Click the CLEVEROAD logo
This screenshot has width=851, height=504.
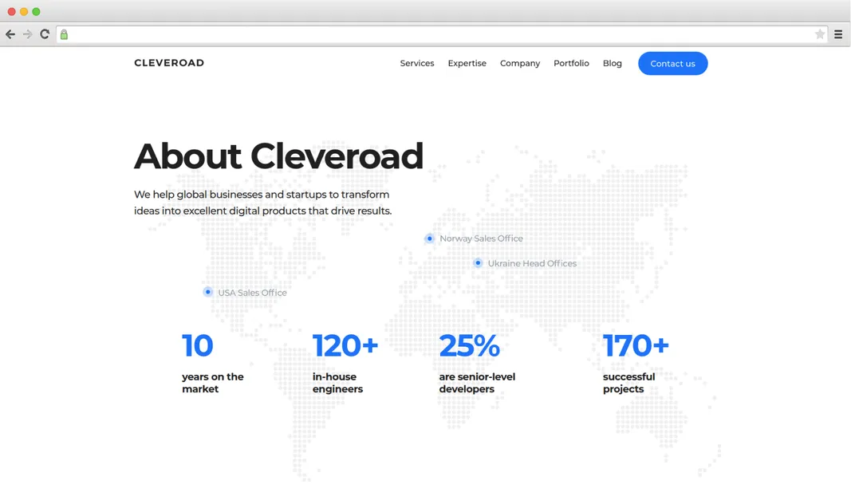pos(169,63)
